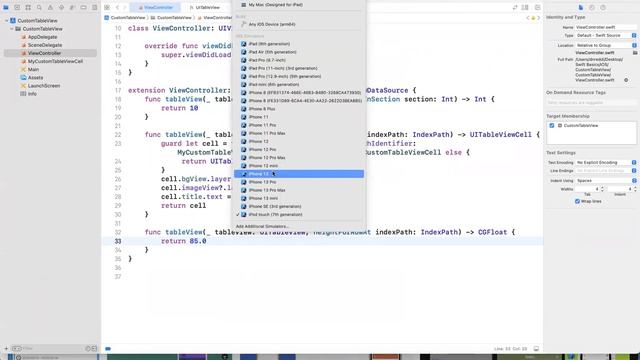
Task: Choose file location folder icon
Action: tap(635, 53)
